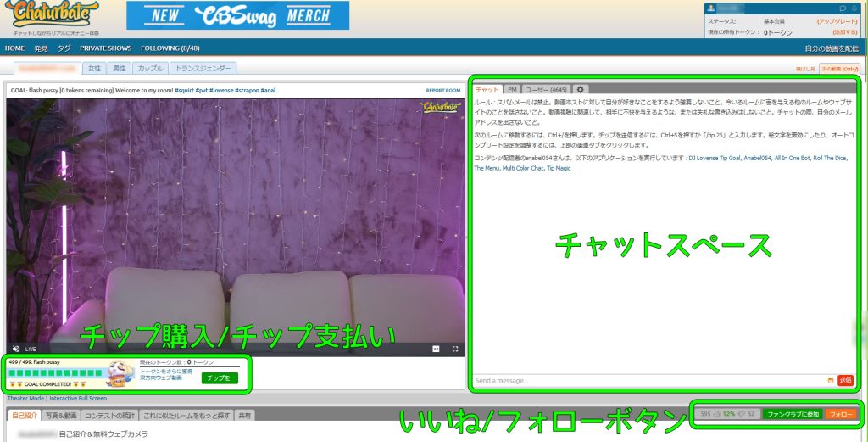This screenshot has height=442, width=868.
Task: Click the #lovense hashtag in room title
Action: [x=221, y=90]
